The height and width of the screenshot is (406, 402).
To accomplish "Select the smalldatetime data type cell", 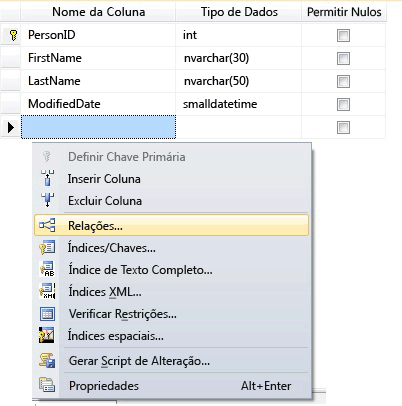I will [238, 104].
